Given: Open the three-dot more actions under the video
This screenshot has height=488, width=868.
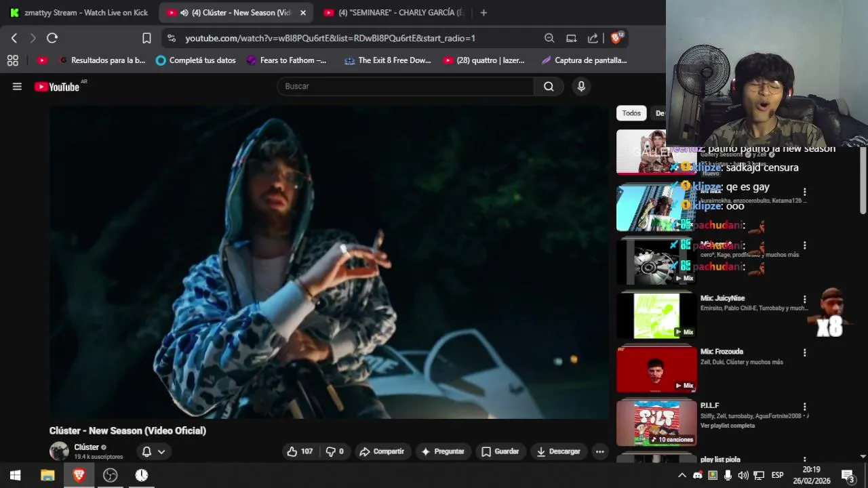Looking at the screenshot, I should 599,451.
